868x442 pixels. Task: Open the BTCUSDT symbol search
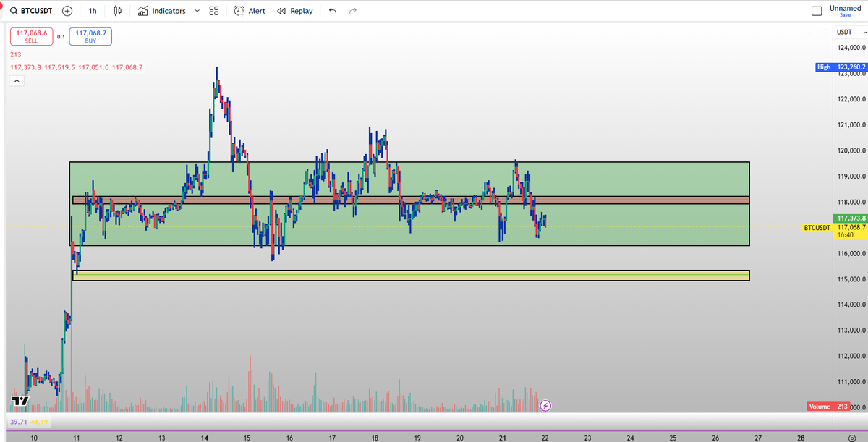(30, 11)
